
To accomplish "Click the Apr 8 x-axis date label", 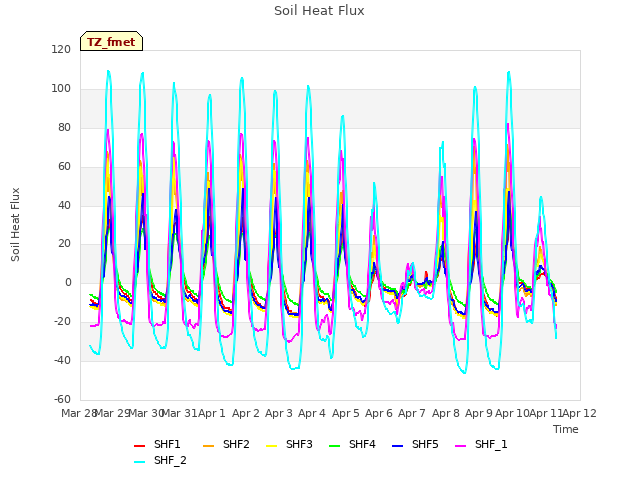I will click(446, 413).
